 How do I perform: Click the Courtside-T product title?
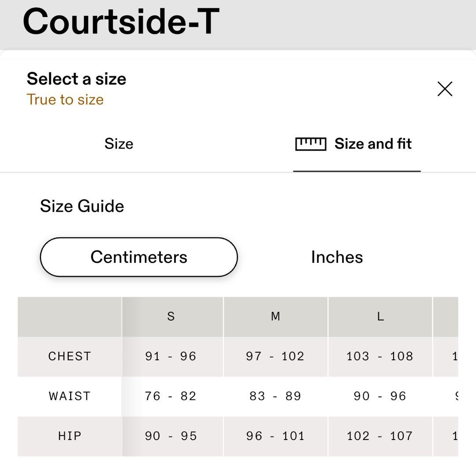tap(121, 21)
